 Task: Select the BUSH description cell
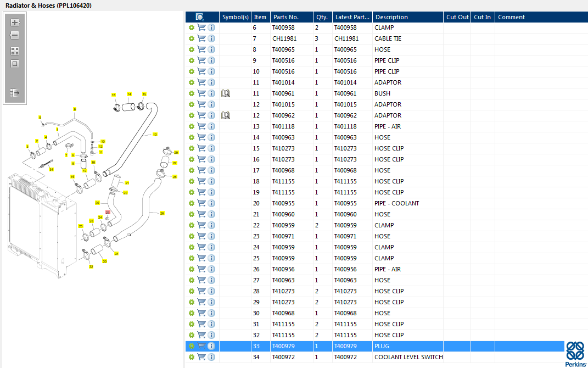(x=382, y=93)
